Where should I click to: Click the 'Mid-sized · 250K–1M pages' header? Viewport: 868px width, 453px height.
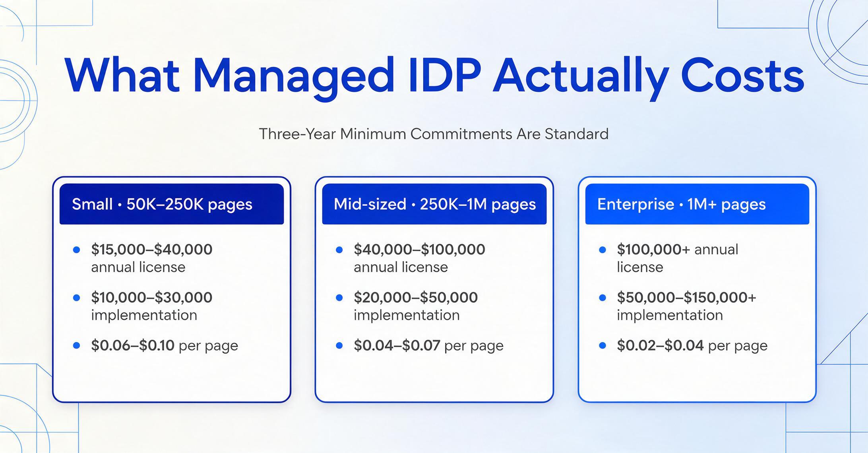pyautogui.click(x=434, y=204)
